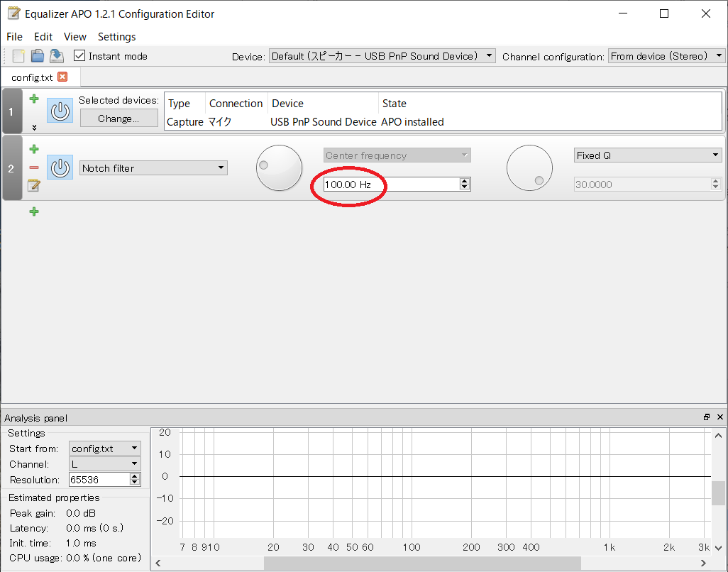Maximize the Configuration Editor window
Screen dimensions: 728x572
[664, 13]
